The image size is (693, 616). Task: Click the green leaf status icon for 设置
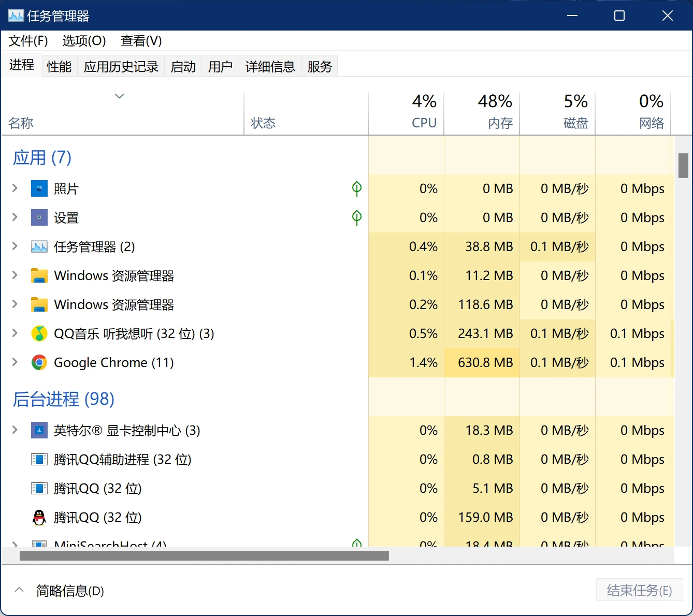coord(357,217)
